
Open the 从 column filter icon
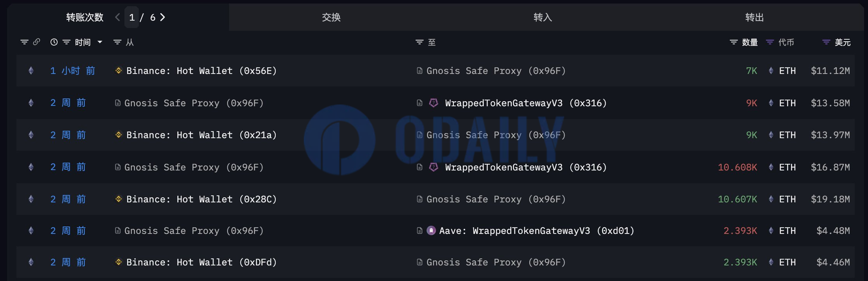pyautogui.click(x=117, y=42)
